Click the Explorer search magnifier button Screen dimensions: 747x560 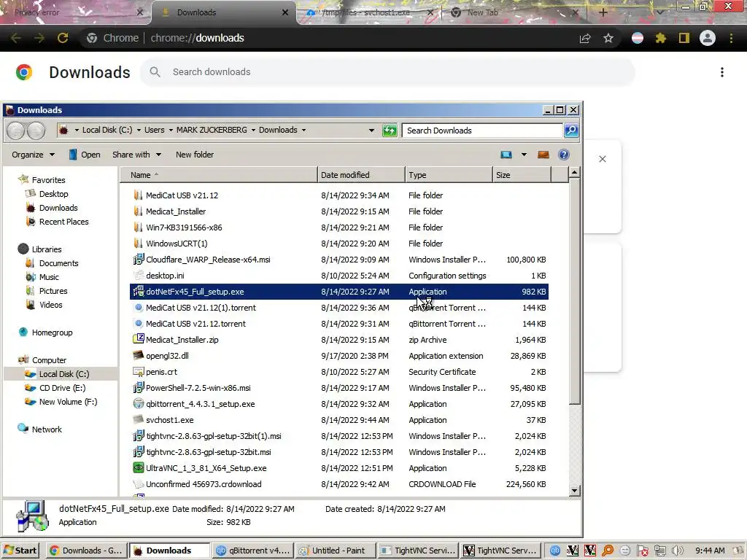tap(571, 130)
